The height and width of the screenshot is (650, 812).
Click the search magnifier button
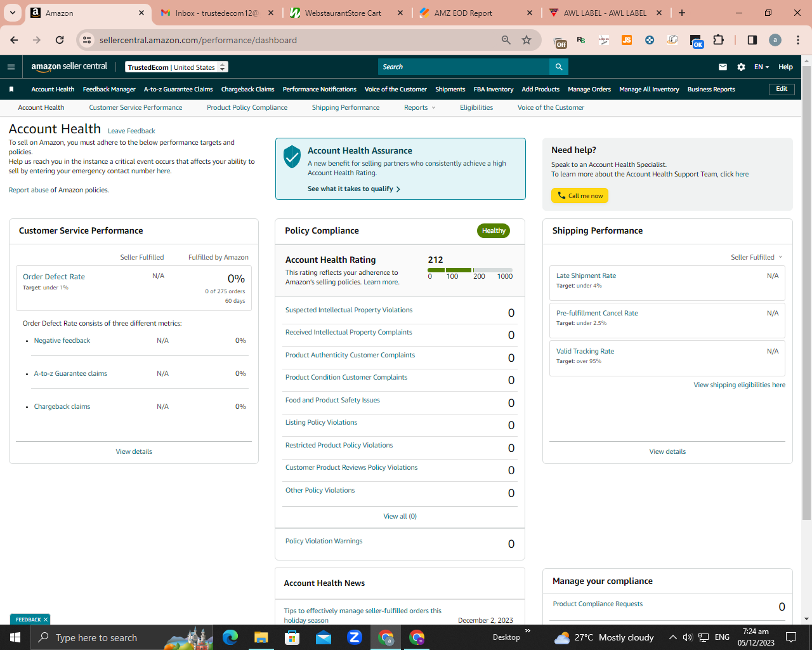click(559, 67)
